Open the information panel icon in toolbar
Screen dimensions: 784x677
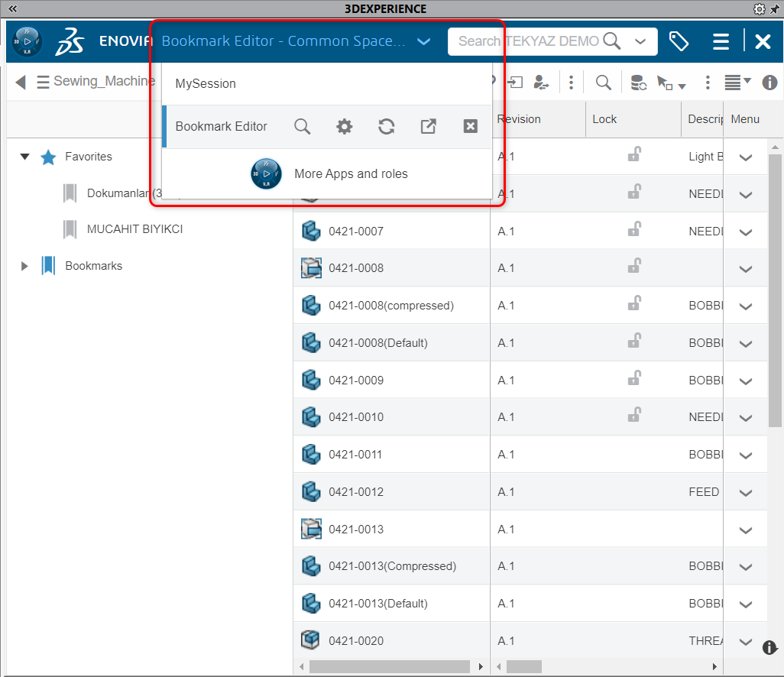point(769,83)
